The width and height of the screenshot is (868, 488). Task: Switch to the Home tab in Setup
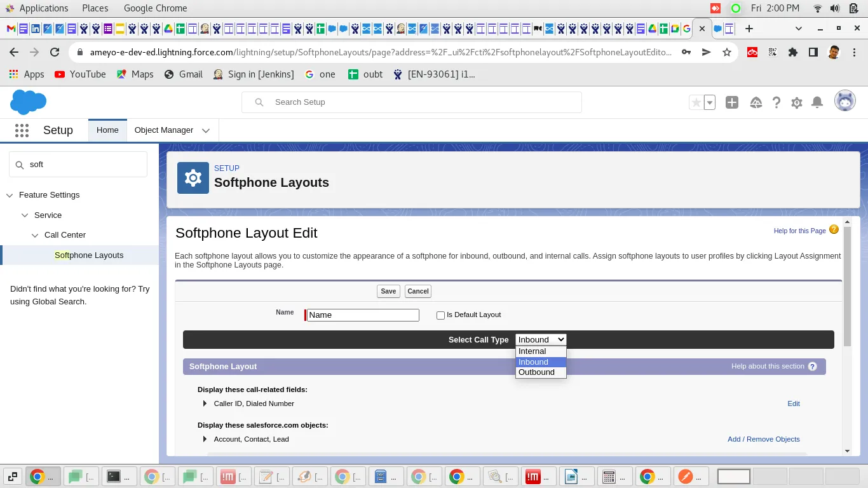tap(107, 130)
